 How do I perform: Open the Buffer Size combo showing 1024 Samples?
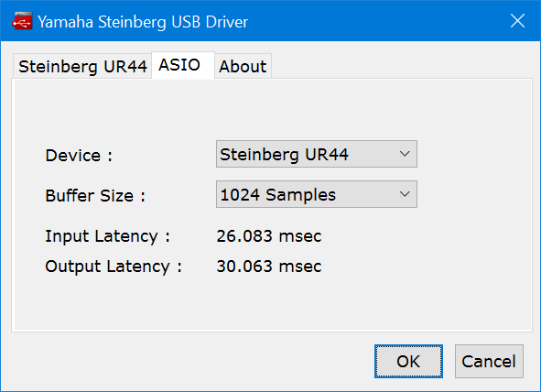pos(317,194)
